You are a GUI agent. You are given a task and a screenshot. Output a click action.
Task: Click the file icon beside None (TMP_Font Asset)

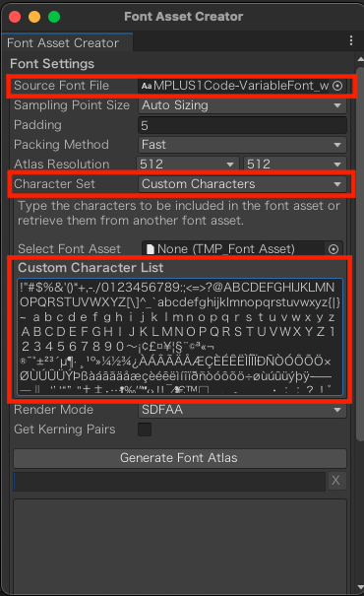click(151, 249)
